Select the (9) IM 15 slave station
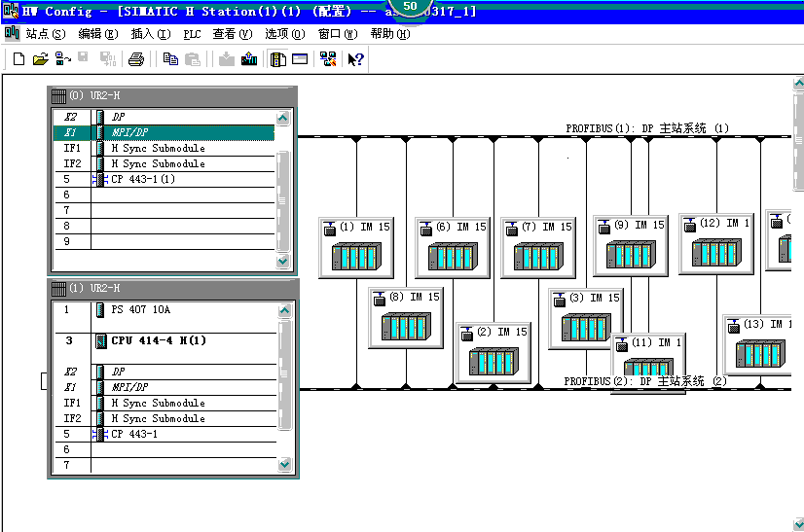804x532 pixels. (631, 246)
